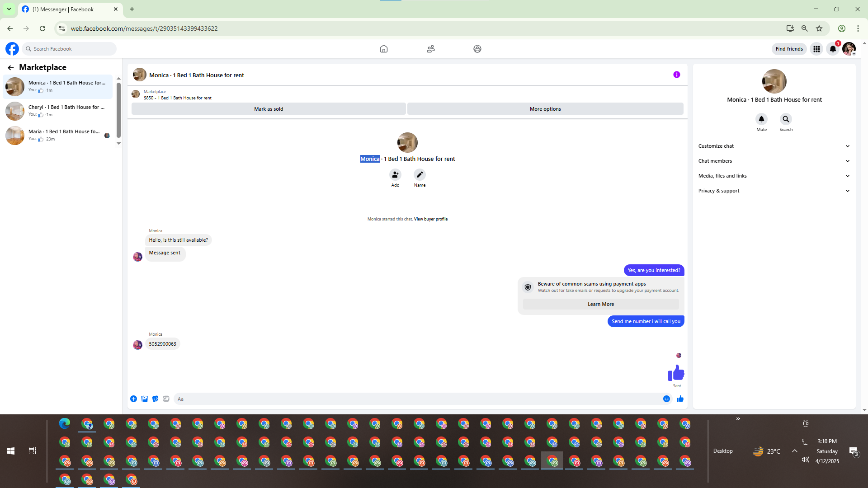Screen dimensions: 868x488
Task: Edit chat name pencil icon
Action: click(x=420, y=174)
